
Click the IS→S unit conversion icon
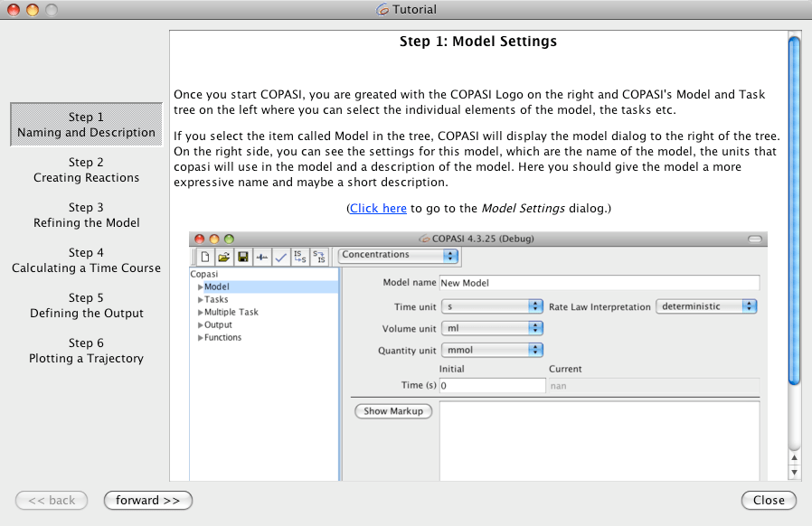click(x=298, y=256)
